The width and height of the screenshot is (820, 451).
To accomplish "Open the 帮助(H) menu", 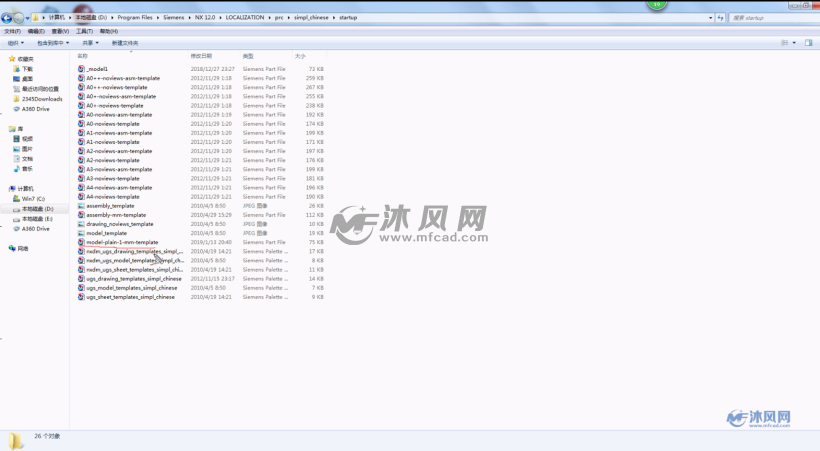I will pos(109,31).
